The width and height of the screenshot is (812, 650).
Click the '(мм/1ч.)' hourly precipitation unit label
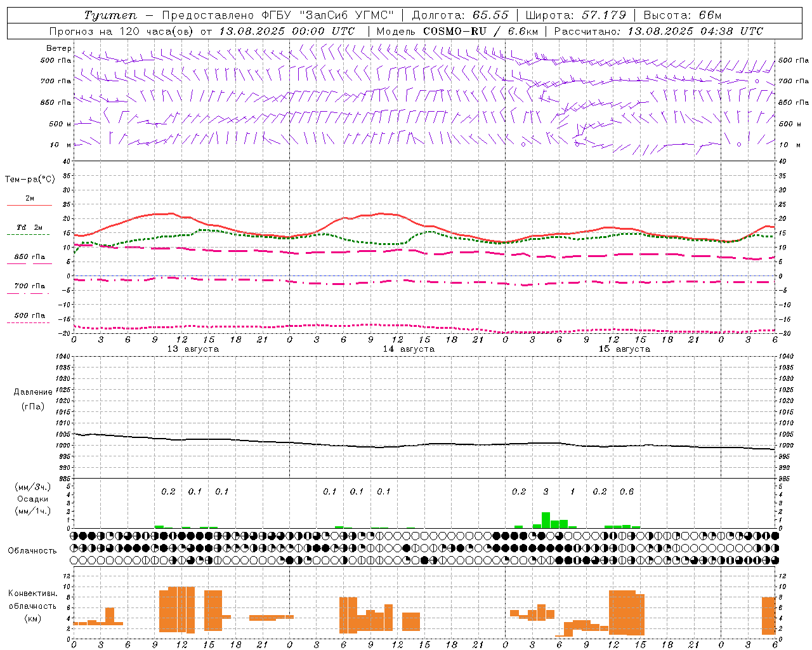tap(33, 511)
